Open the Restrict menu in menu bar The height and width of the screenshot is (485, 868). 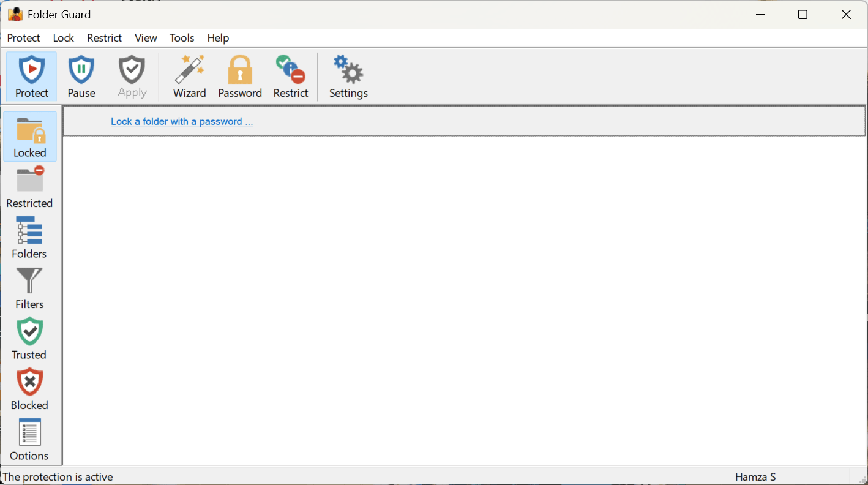[105, 38]
